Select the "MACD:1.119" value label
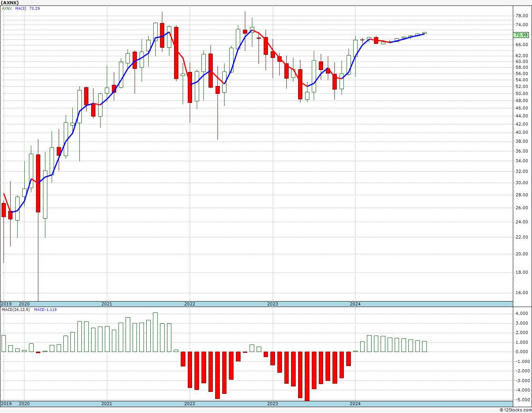 click(x=45, y=309)
